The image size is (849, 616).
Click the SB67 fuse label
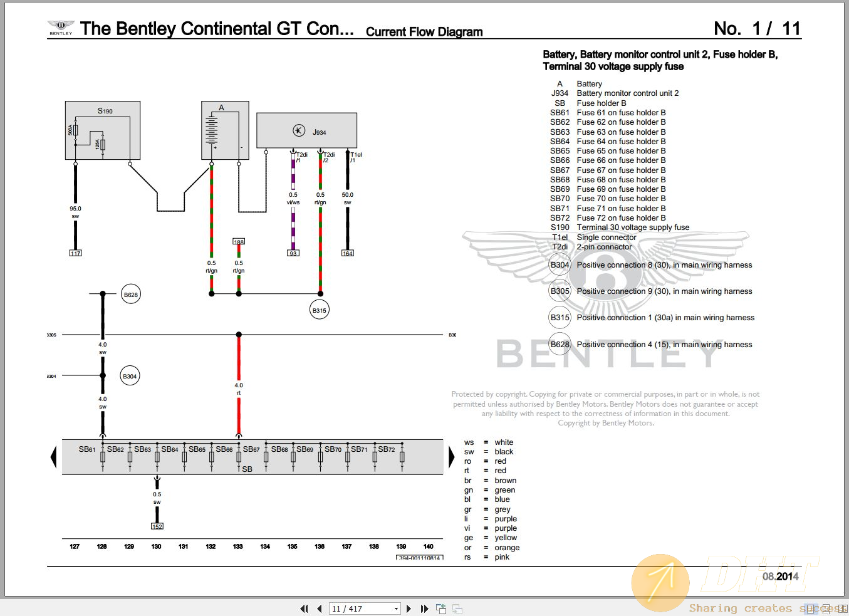251,449
